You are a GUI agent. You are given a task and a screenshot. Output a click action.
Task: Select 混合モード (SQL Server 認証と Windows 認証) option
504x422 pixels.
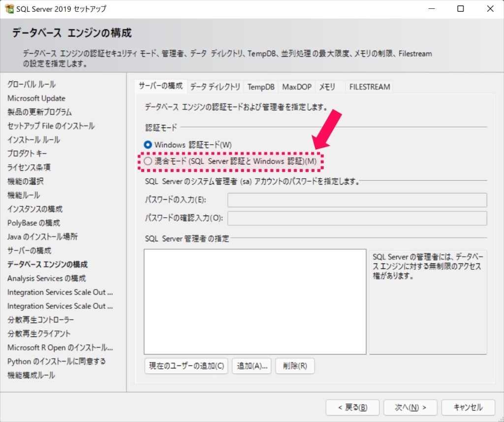(230, 161)
